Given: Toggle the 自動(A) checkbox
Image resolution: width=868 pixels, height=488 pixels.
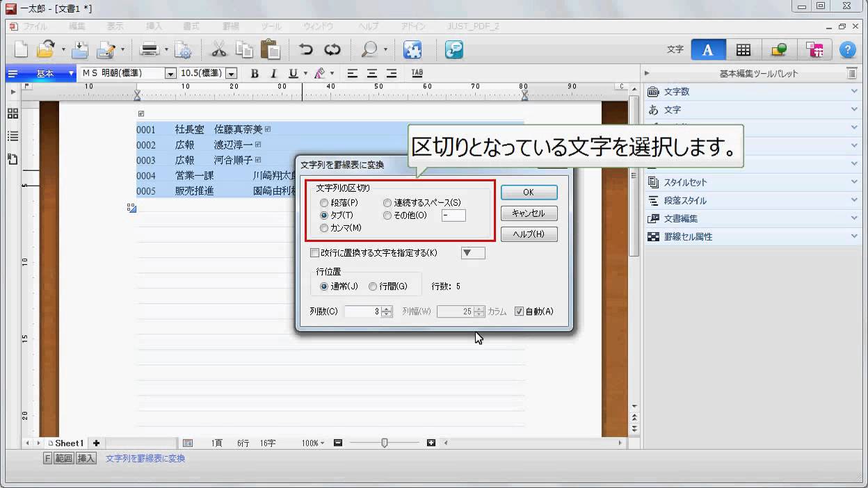Looking at the screenshot, I should tap(519, 311).
